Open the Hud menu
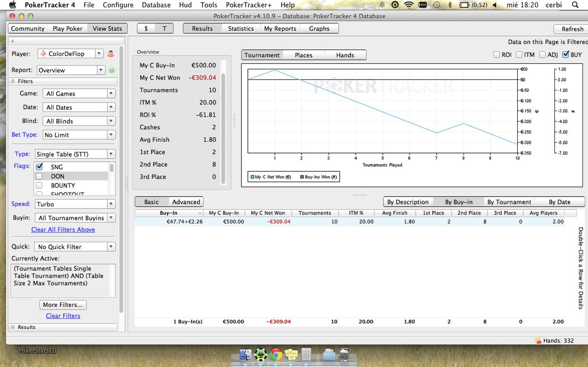This screenshot has width=588, height=367. click(x=185, y=5)
